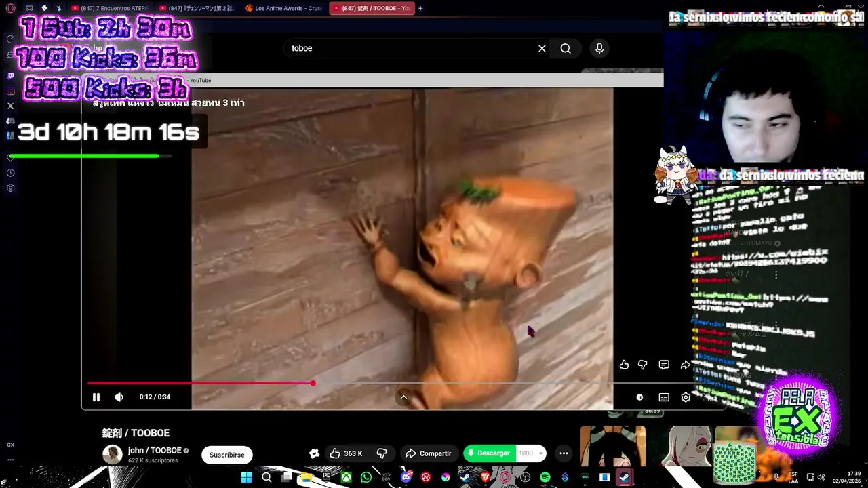
Task: Click the dislike thumbs-down overlay in player
Action: 643,365
